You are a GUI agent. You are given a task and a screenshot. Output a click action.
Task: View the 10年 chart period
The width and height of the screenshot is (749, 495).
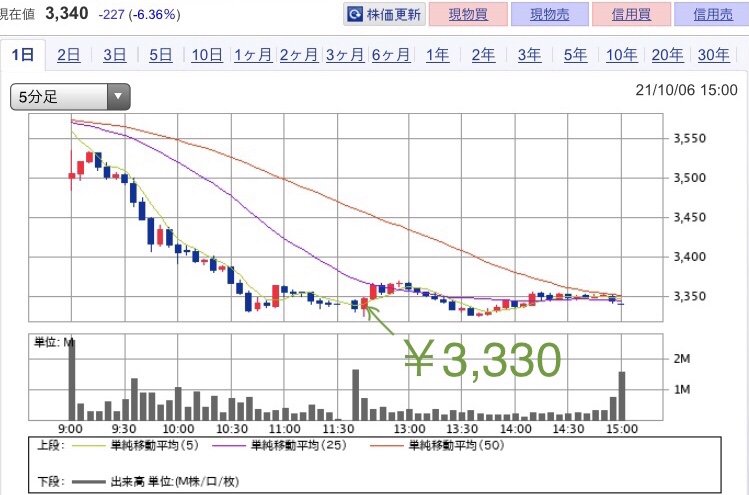621,55
